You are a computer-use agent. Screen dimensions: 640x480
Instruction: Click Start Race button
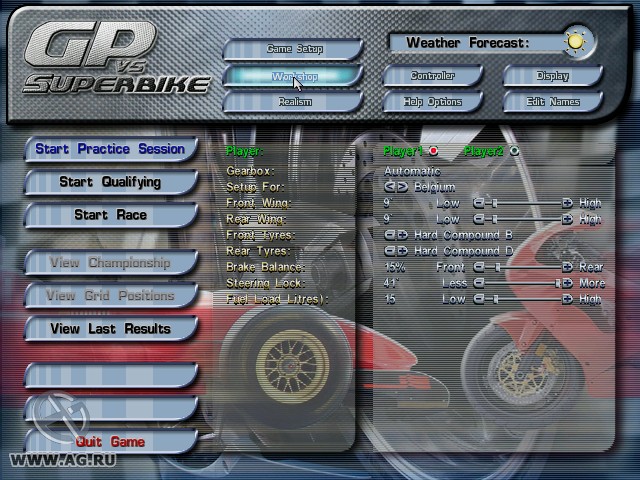(x=111, y=215)
